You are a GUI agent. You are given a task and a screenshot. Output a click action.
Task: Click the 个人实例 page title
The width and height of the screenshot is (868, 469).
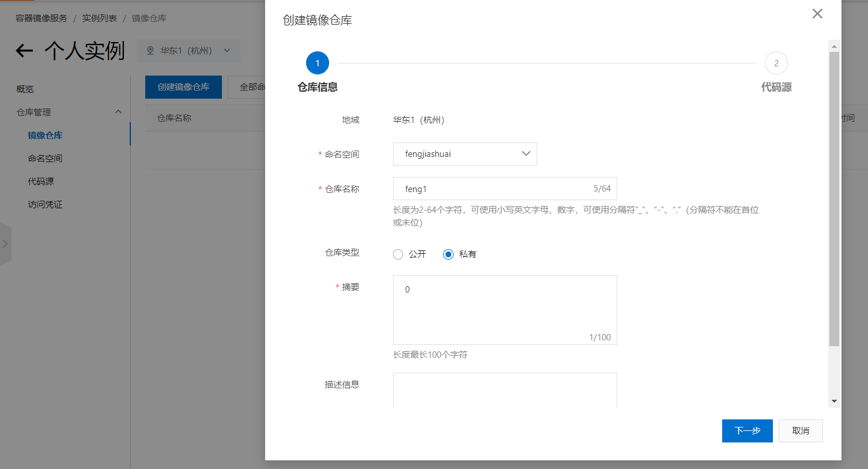tap(85, 51)
